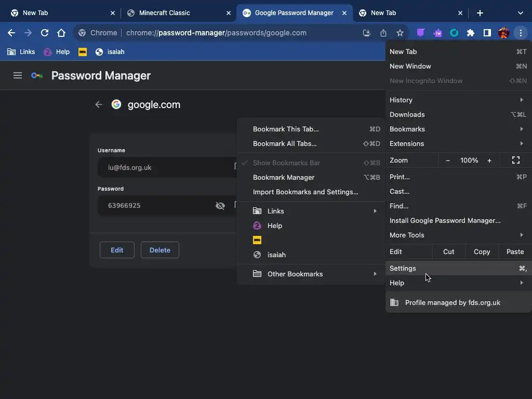Expand the More Tools submenu
The image size is (532, 399).
pos(458,235)
